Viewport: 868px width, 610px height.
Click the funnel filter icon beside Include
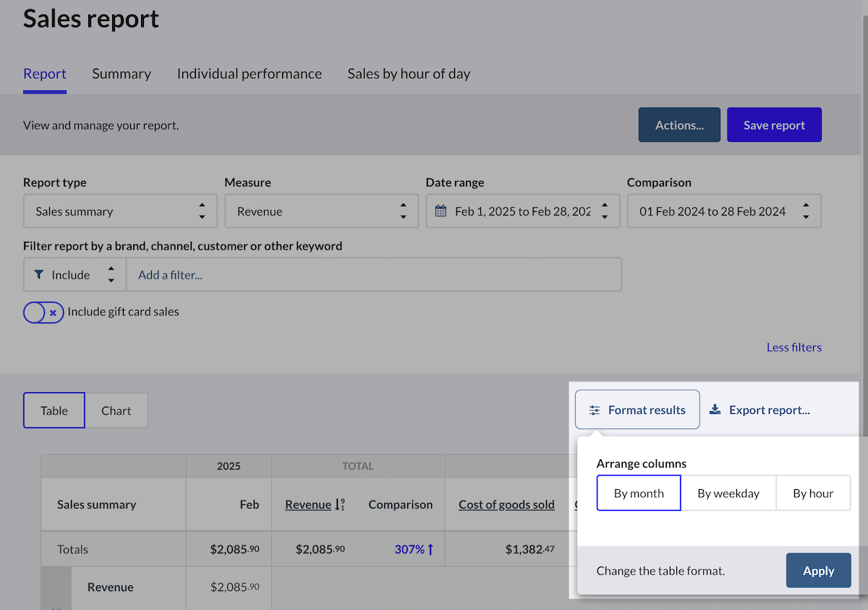39,275
